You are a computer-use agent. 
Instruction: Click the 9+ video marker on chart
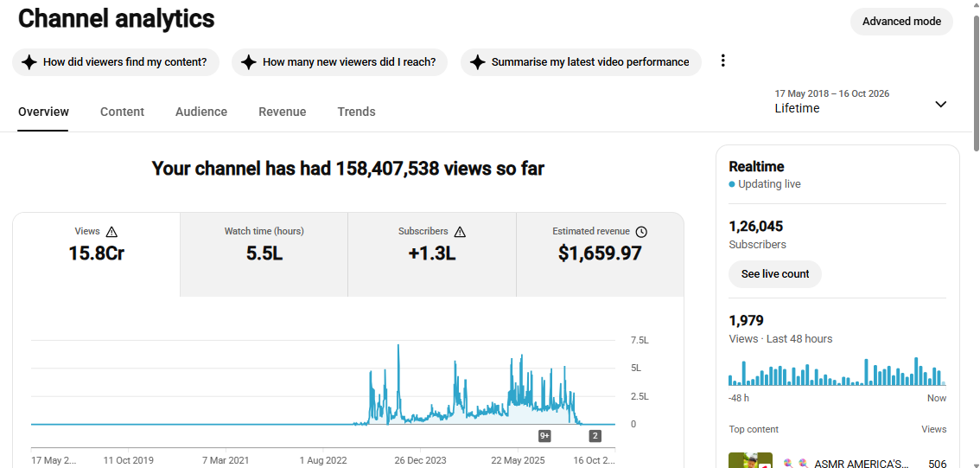pyautogui.click(x=545, y=435)
